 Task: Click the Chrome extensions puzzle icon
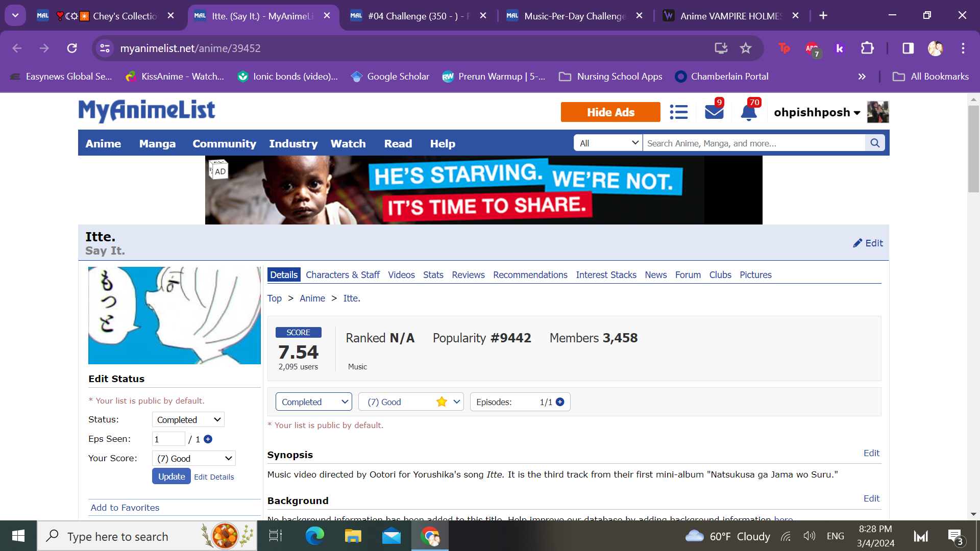pyautogui.click(x=867, y=48)
